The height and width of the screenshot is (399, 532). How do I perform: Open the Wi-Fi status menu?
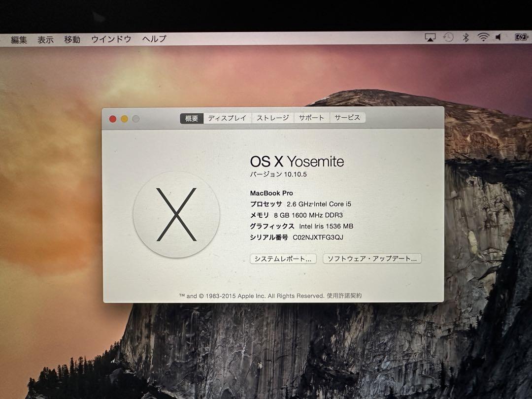483,37
